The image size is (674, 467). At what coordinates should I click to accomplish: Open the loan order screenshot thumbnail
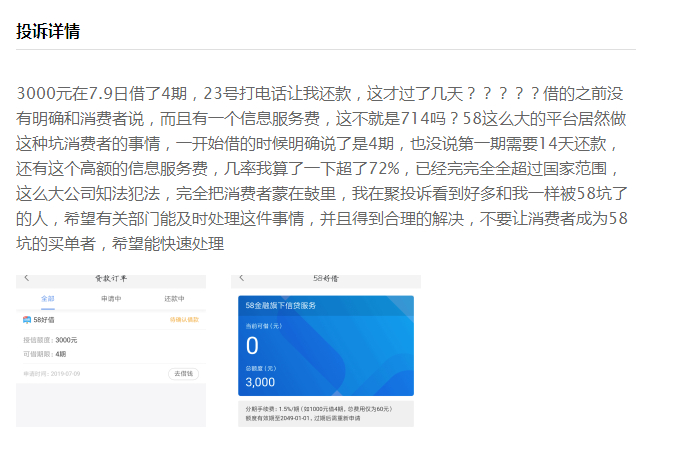111,350
